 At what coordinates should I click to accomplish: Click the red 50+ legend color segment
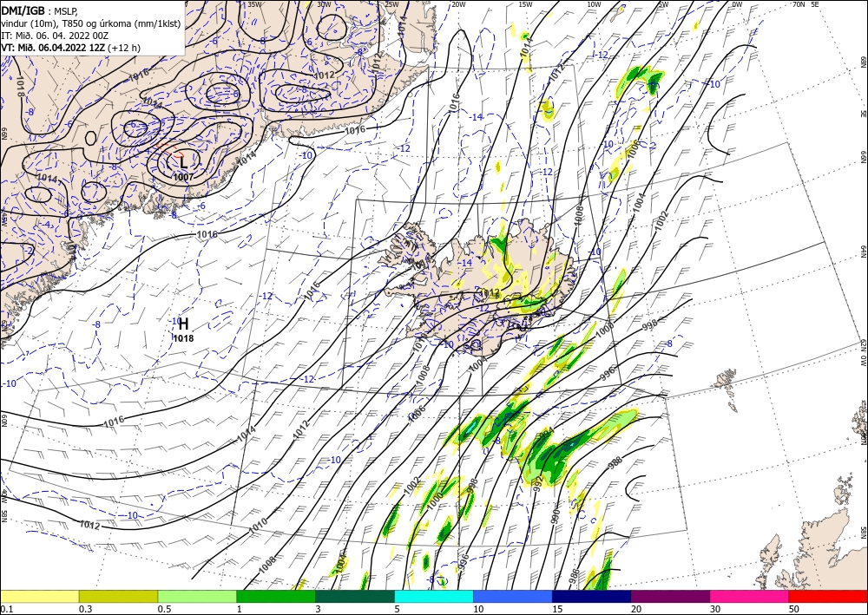pos(828,597)
